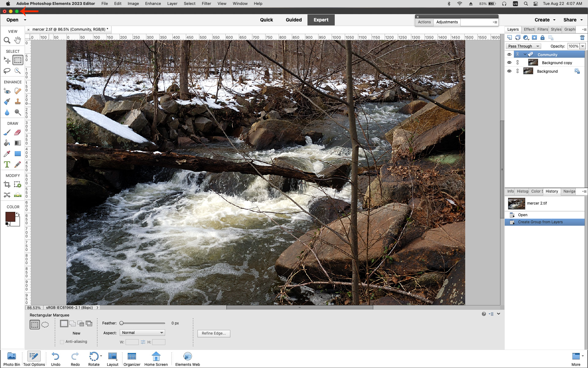Toggle visibility of the Community group
The width and height of the screenshot is (588, 368).
[509, 54]
